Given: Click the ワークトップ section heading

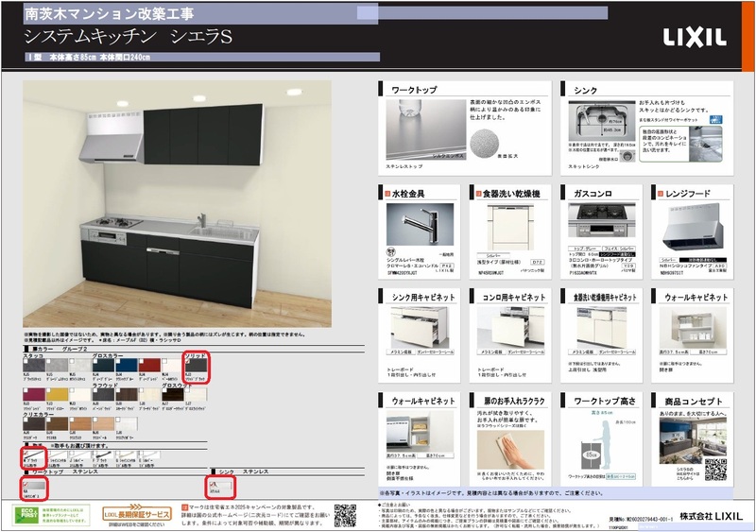Looking at the screenshot, I should pos(414,90).
